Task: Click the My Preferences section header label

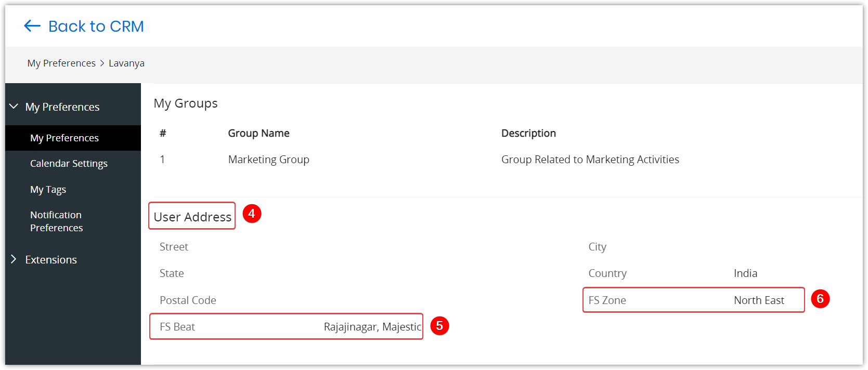Action: point(62,107)
